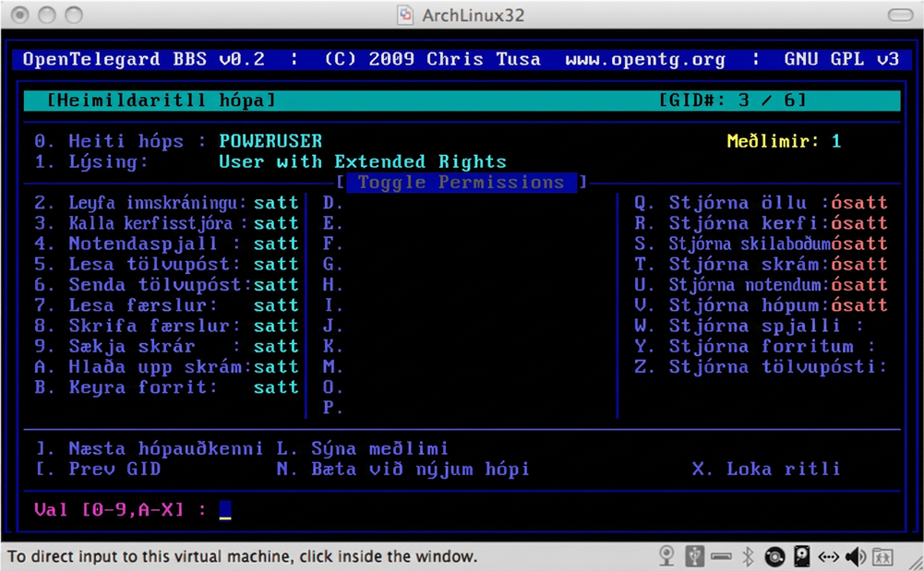924x571 pixels.
Task: Select the 'Næsta hópauðkenni' menu option
Action: tap(150, 449)
